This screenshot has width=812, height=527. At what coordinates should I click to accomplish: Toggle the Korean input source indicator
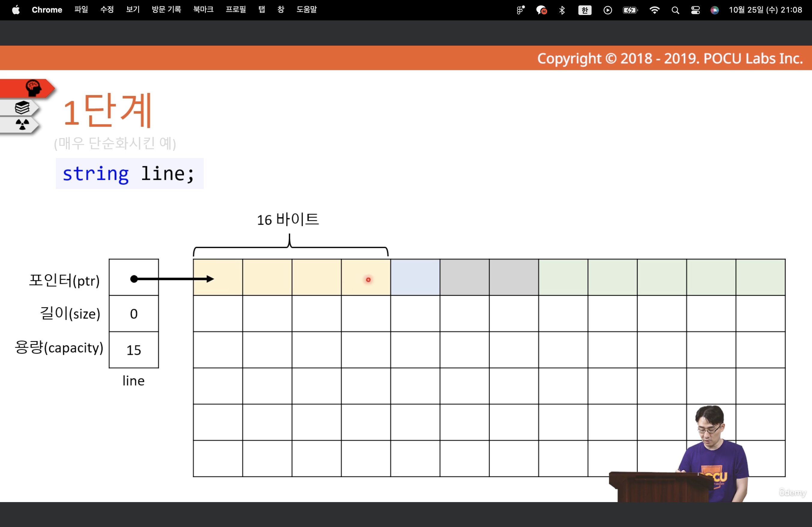click(584, 10)
